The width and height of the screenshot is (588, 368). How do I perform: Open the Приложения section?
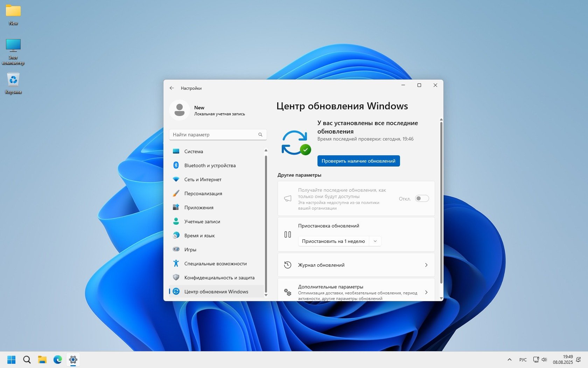pos(216,207)
